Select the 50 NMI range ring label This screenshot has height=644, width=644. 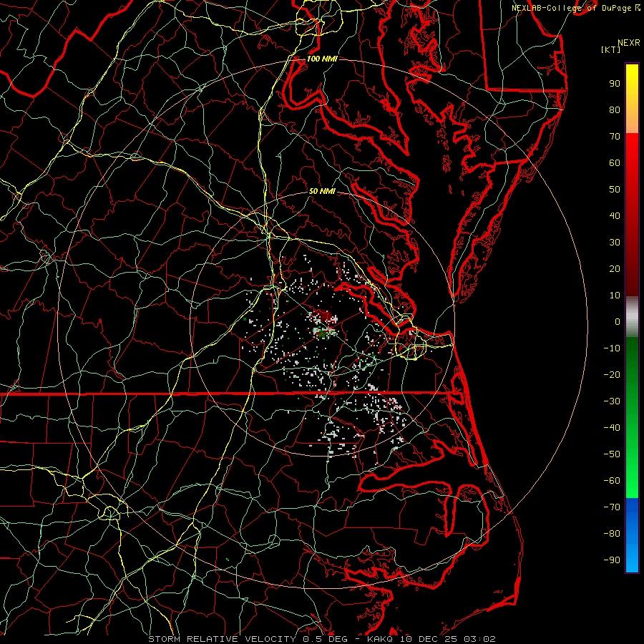[322, 191]
